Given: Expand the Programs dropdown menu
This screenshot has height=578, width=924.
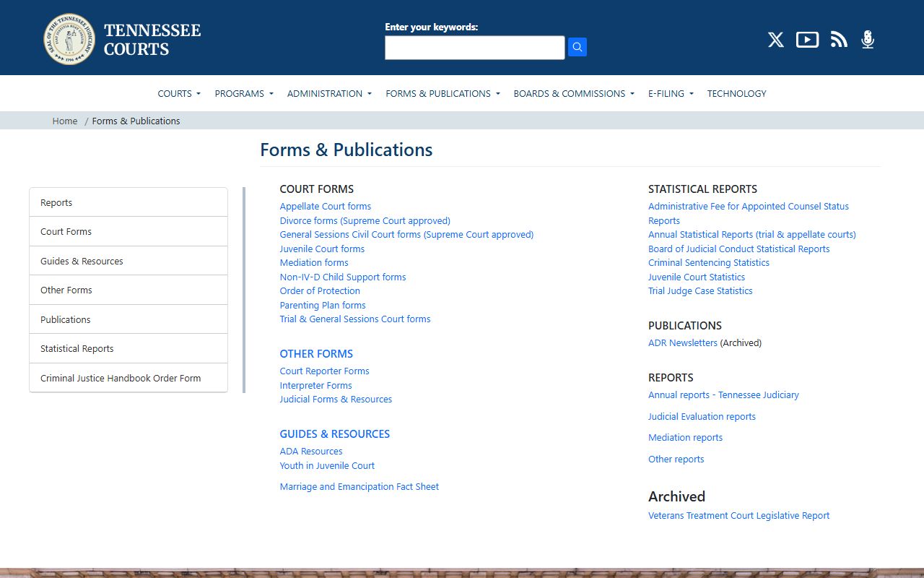Looking at the screenshot, I should pos(244,93).
